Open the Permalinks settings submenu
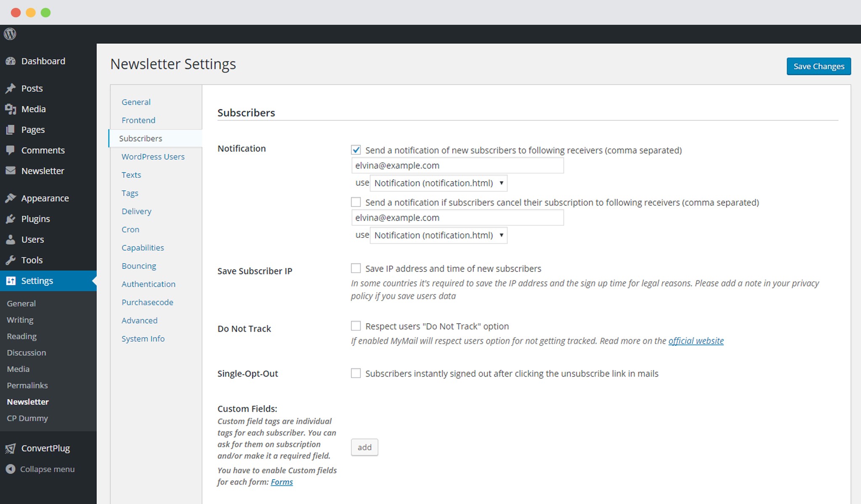The image size is (861, 504). [27, 385]
